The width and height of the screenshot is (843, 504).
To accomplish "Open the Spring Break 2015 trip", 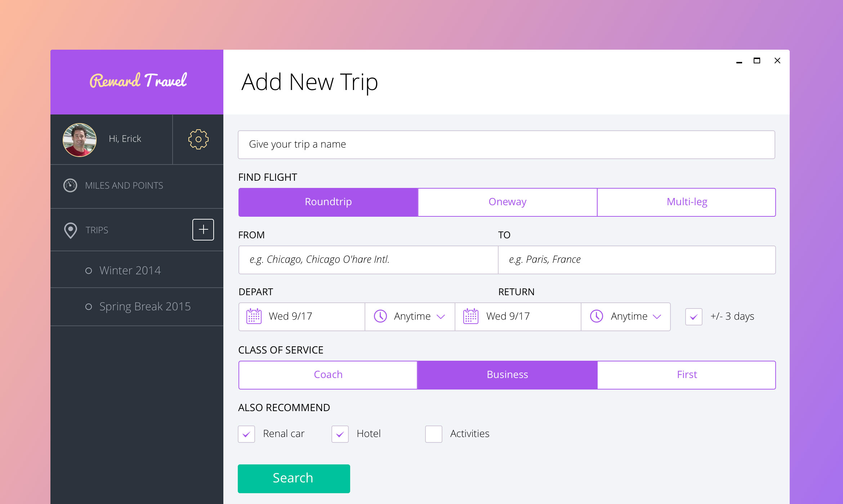I will pos(145,307).
